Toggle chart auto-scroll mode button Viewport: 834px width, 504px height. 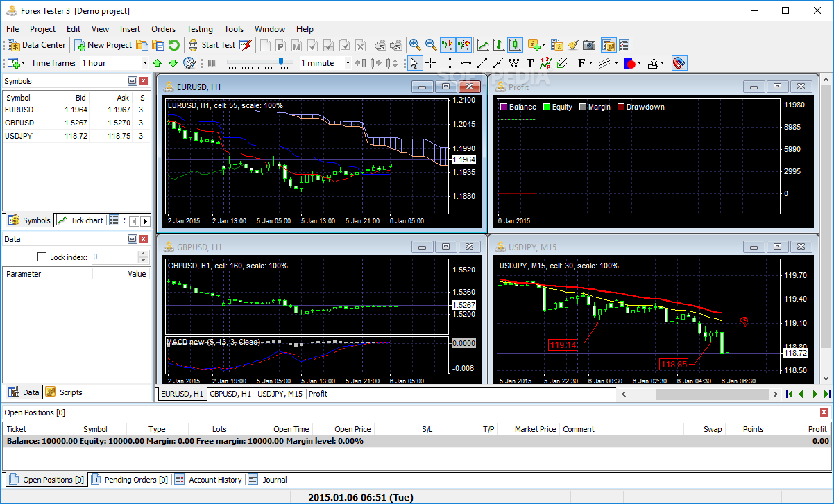click(447, 45)
